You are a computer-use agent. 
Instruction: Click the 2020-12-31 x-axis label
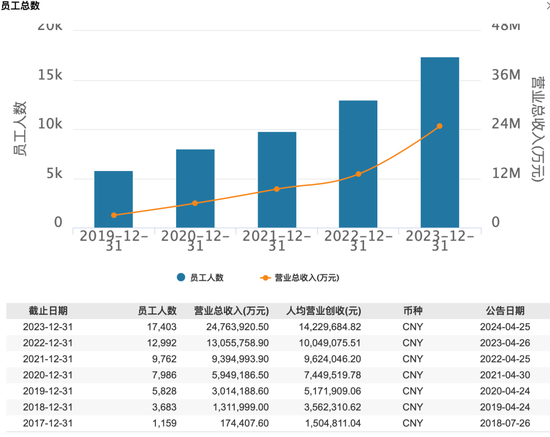[195, 241]
